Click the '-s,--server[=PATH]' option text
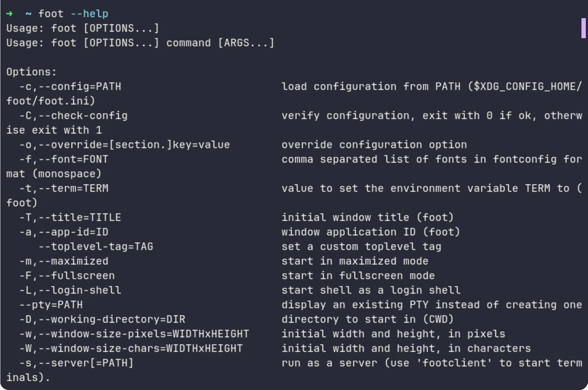The height and width of the screenshot is (390, 588). click(x=76, y=363)
